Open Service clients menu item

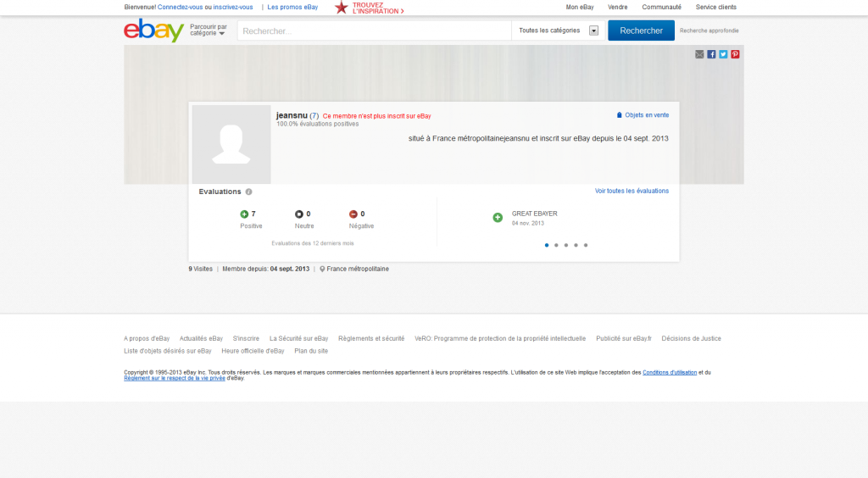(x=715, y=7)
